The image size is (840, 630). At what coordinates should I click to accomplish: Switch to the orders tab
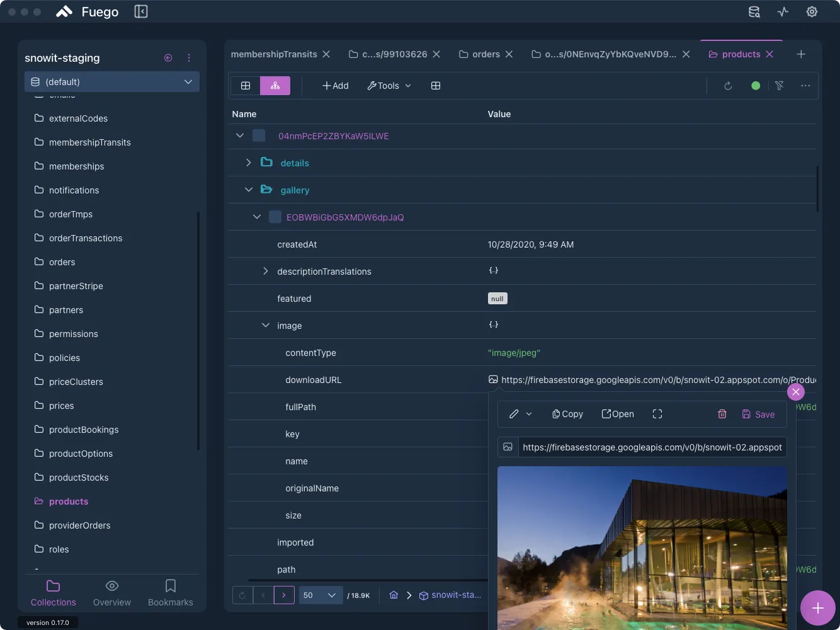[x=479, y=54]
